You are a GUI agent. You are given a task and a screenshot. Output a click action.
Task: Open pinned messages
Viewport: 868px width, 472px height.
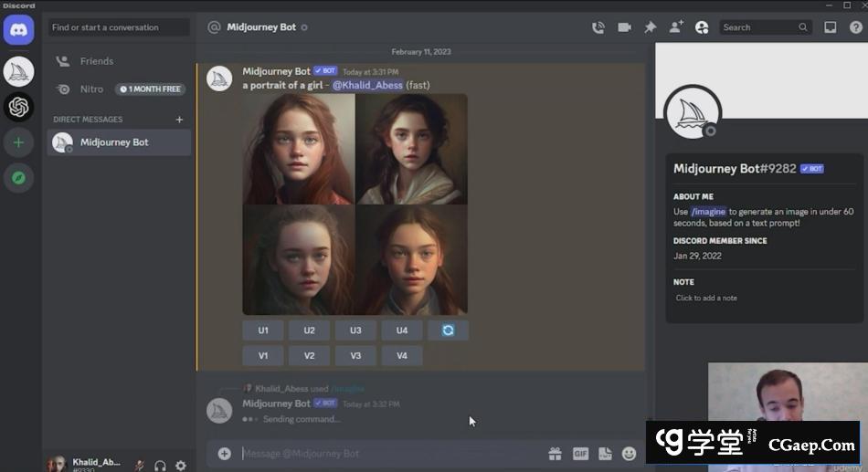click(650, 27)
